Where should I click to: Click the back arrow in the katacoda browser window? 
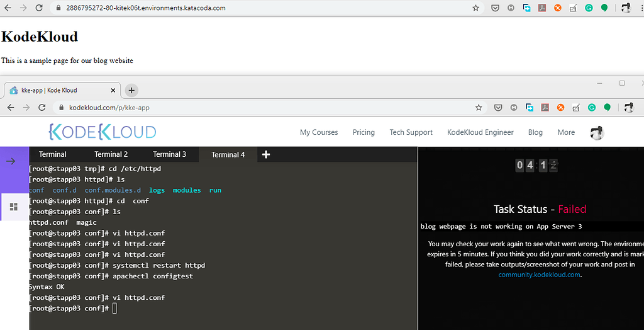pos(8,8)
